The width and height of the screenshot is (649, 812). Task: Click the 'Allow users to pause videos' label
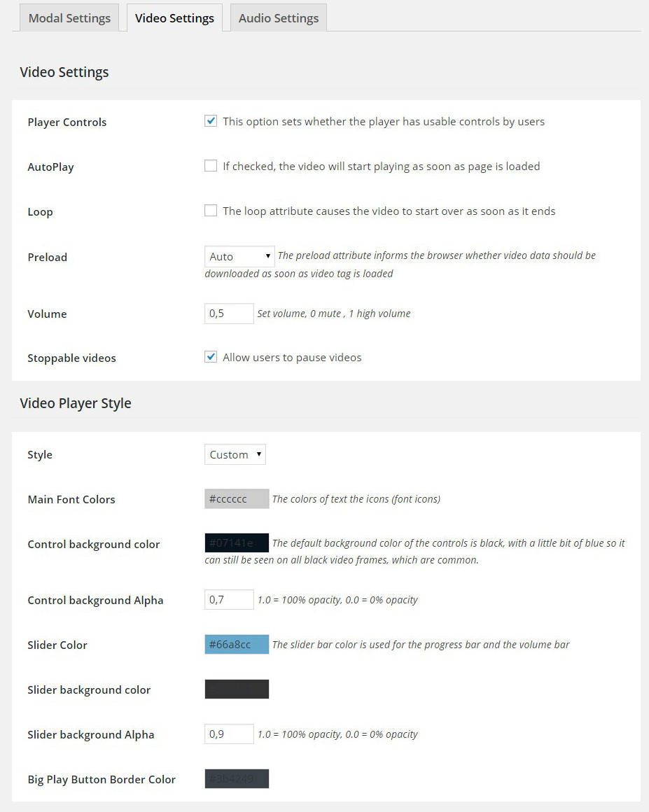(x=292, y=357)
